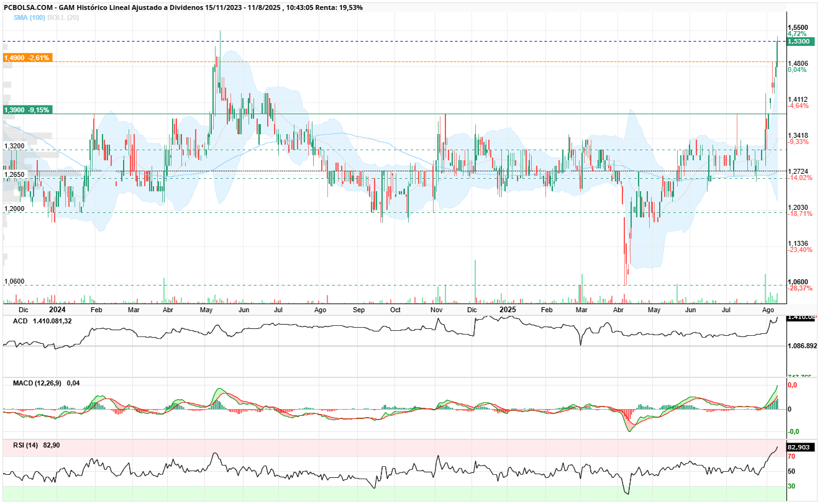Click the 1,0600 bottom level label
The width and height of the screenshot is (820, 504).
(14, 281)
